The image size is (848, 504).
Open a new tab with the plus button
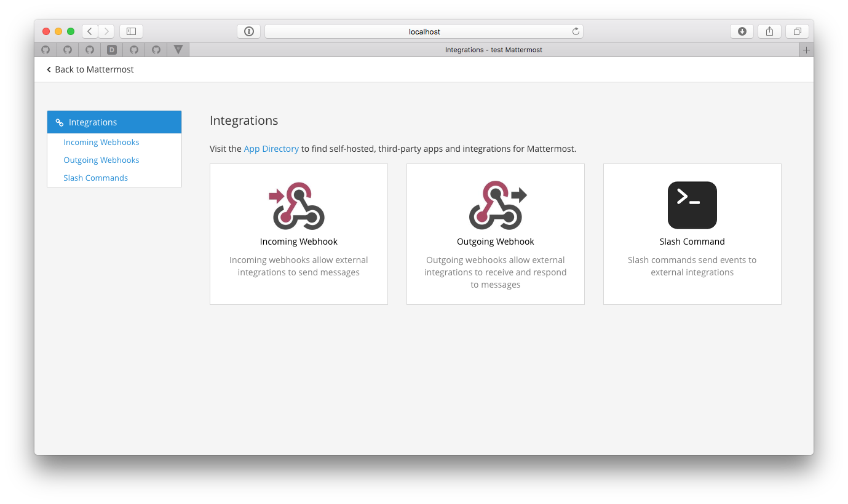tap(807, 50)
